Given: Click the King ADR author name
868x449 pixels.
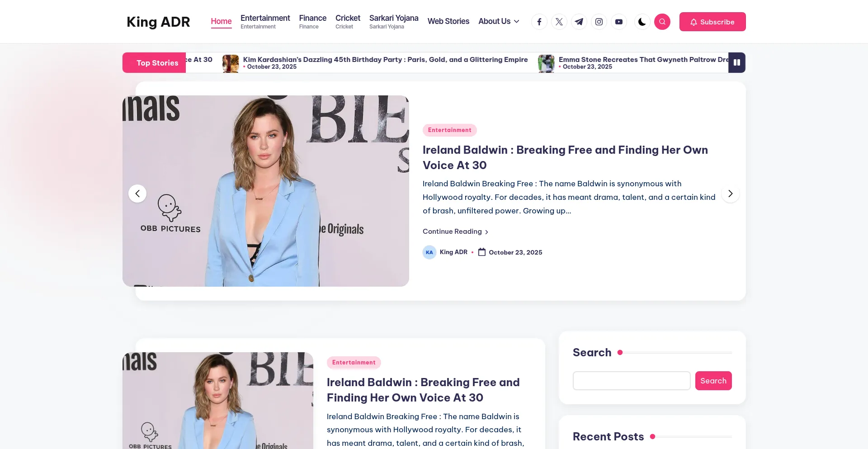Looking at the screenshot, I should tap(453, 252).
